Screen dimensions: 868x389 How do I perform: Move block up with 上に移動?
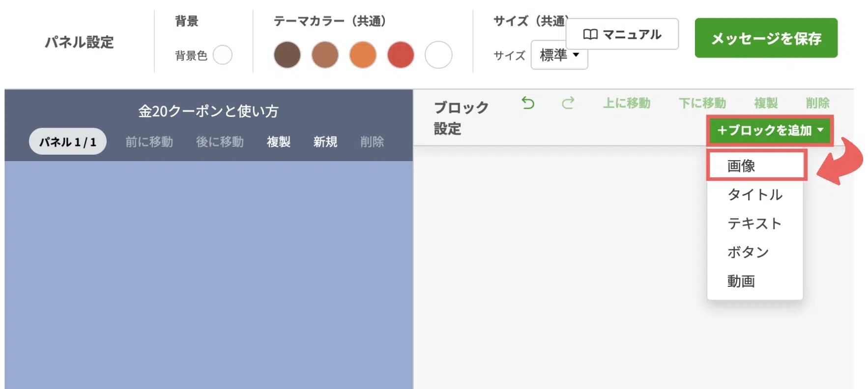tap(627, 103)
